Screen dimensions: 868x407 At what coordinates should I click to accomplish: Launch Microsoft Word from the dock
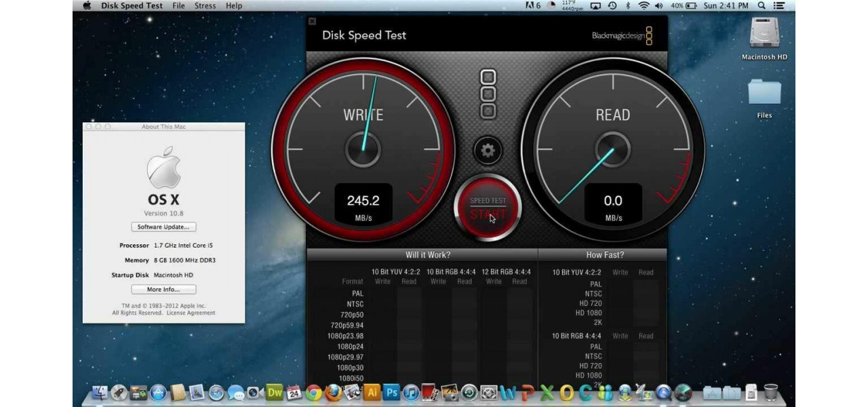click(x=508, y=391)
